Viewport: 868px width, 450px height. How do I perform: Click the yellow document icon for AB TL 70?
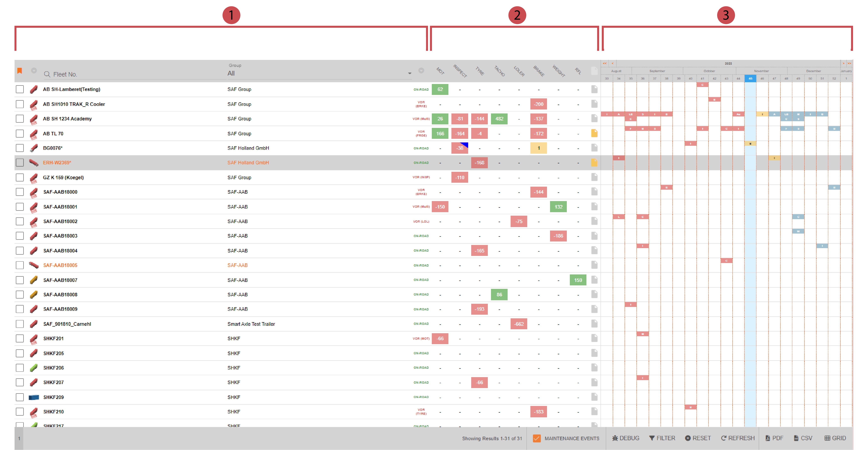click(x=594, y=134)
